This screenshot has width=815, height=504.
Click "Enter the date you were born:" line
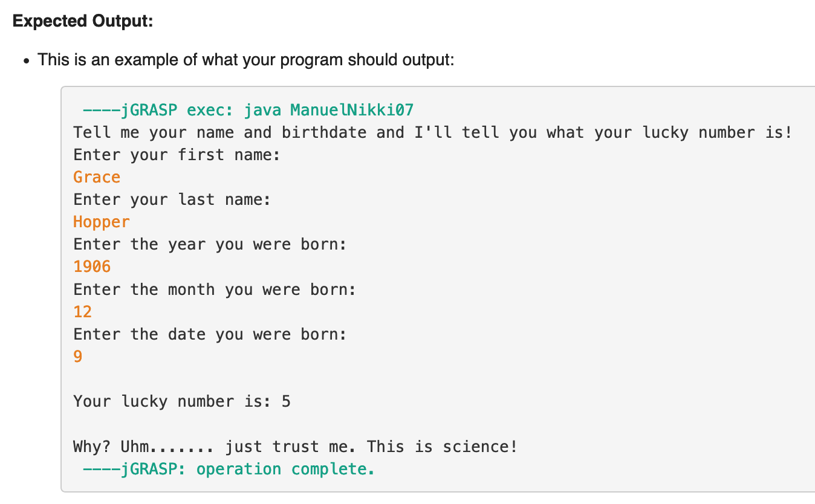(210, 334)
